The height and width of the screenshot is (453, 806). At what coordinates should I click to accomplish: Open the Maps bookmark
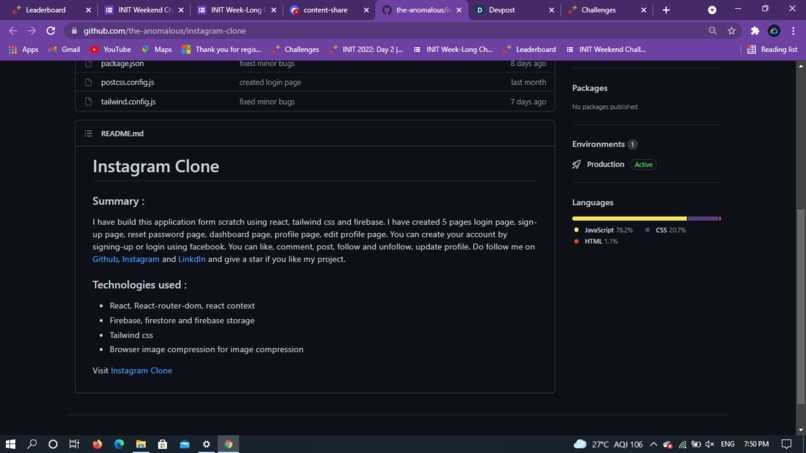[156, 50]
